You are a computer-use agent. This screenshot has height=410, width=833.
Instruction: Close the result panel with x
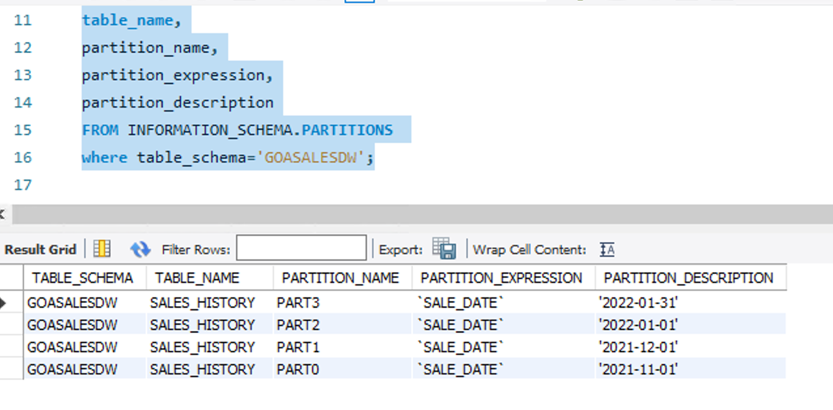(3, 214)
